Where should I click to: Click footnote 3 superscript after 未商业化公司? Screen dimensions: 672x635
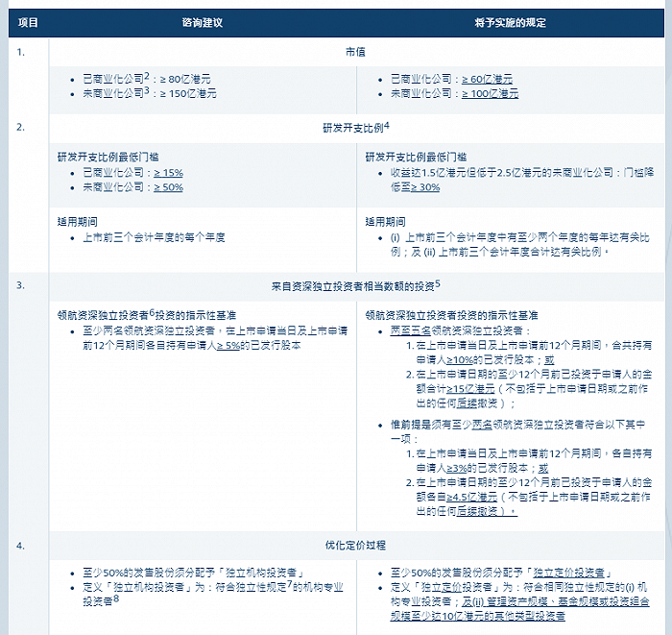point(147,90)
